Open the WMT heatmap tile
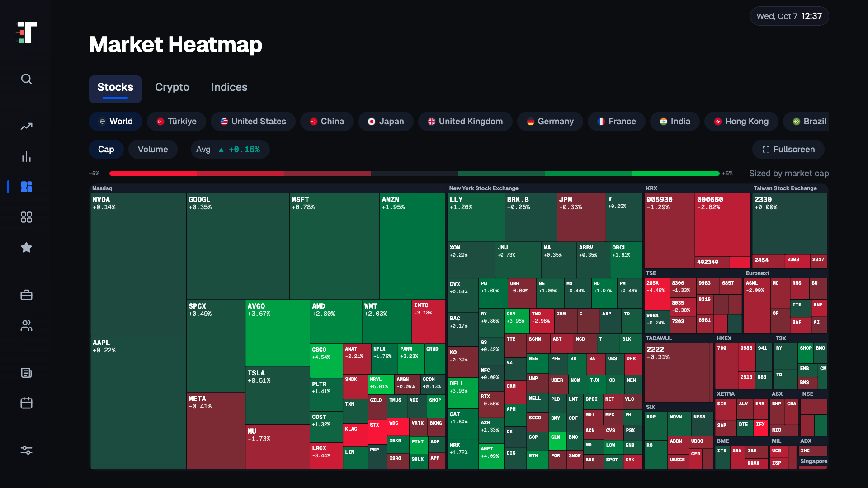 point(387,322)
